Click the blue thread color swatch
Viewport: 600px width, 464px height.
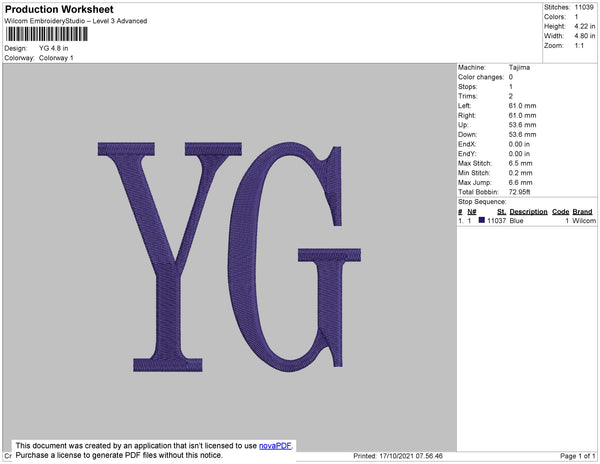tap(482, 220)
